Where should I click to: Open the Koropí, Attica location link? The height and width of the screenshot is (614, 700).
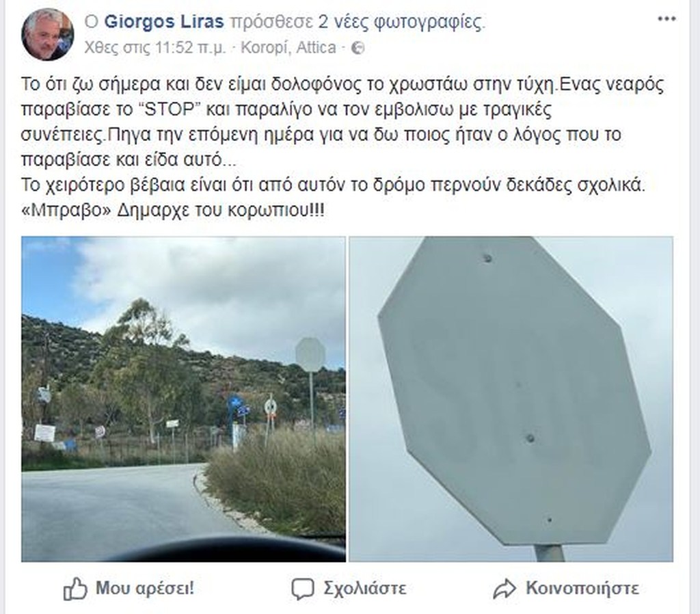click(x=288, y=47)
